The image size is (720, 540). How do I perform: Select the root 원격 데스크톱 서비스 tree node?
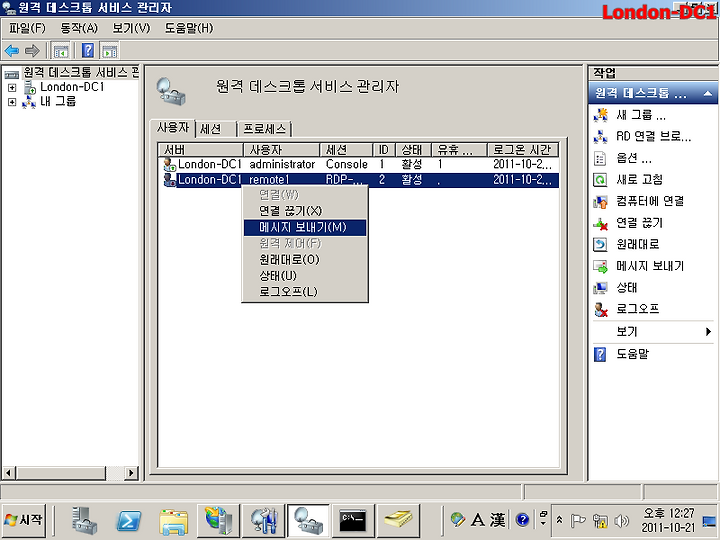click(x=81, y=73)
